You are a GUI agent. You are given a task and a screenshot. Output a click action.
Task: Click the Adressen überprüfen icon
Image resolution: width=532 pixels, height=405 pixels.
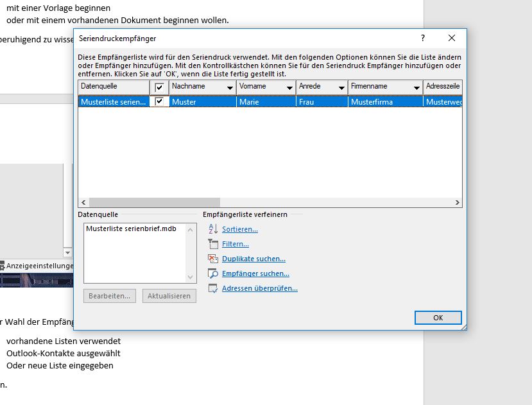213,288
